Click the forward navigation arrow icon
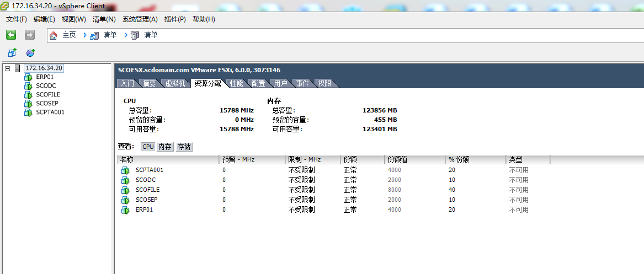644x274 pixels. 30,35
